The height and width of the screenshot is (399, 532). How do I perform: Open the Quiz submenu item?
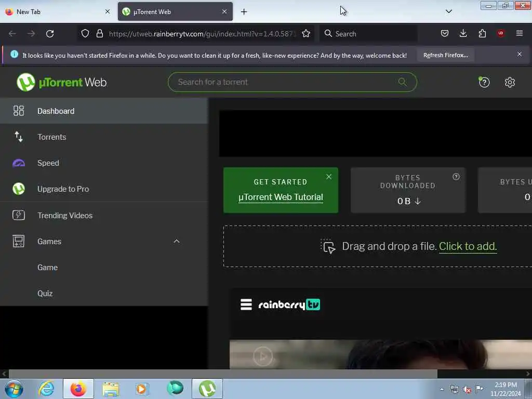104,294
